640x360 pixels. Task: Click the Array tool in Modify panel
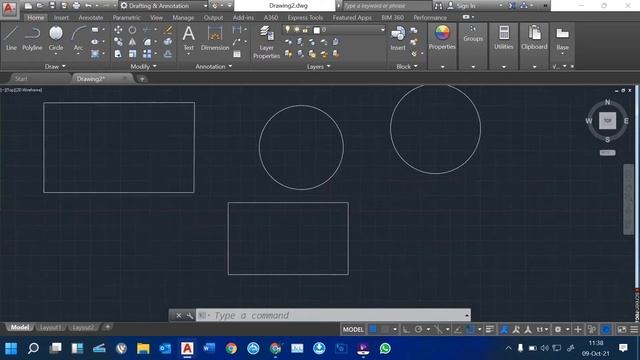point(147,53)
